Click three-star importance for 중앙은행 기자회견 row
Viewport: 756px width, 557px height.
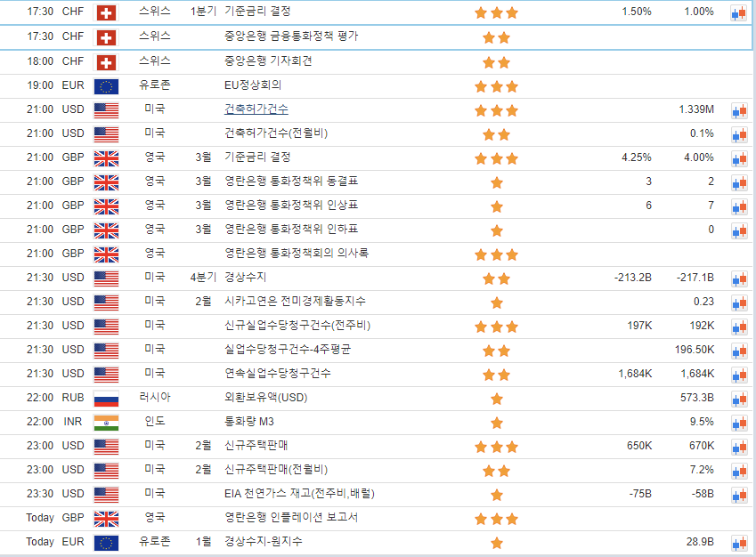(x=496, y=62)
